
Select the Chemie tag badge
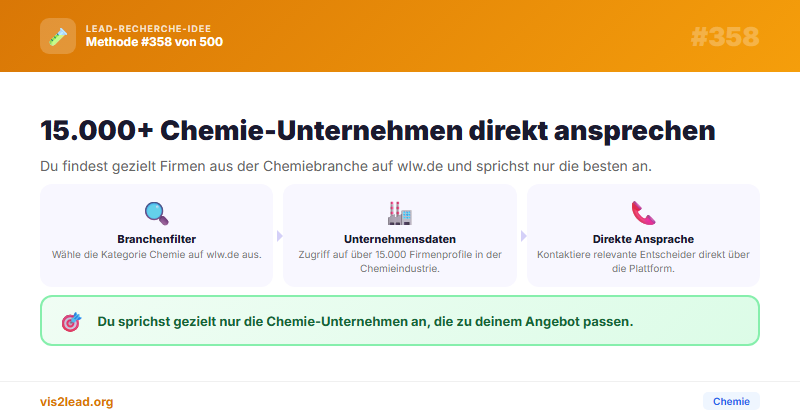click(731, 401)
